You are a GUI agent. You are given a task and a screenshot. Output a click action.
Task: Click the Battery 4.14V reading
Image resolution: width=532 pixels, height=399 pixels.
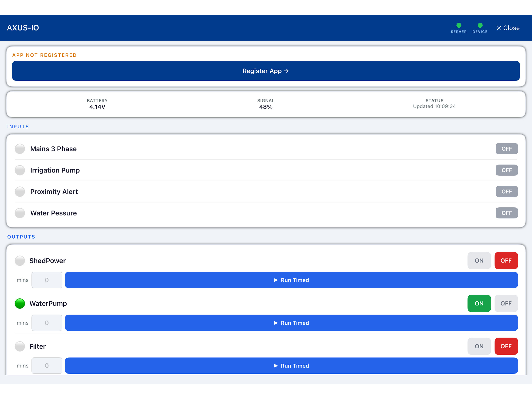click(x=97, y=107)
